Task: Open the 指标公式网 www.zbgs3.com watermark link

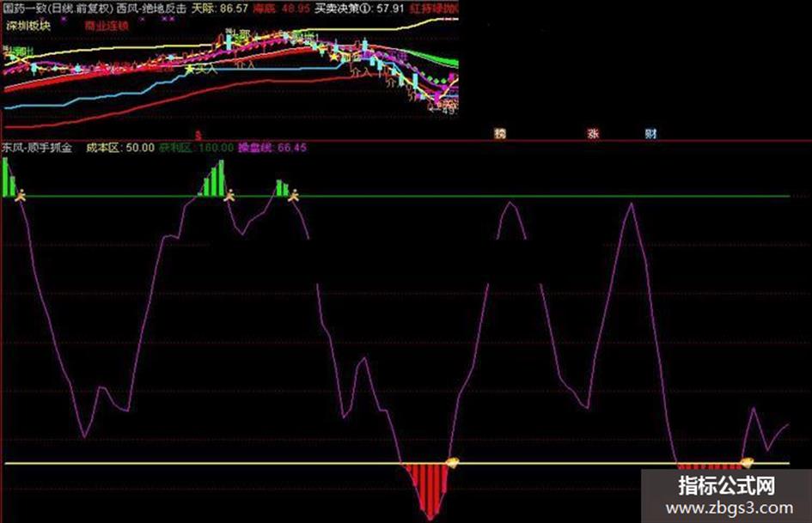Action: click(x=727, y=496)
